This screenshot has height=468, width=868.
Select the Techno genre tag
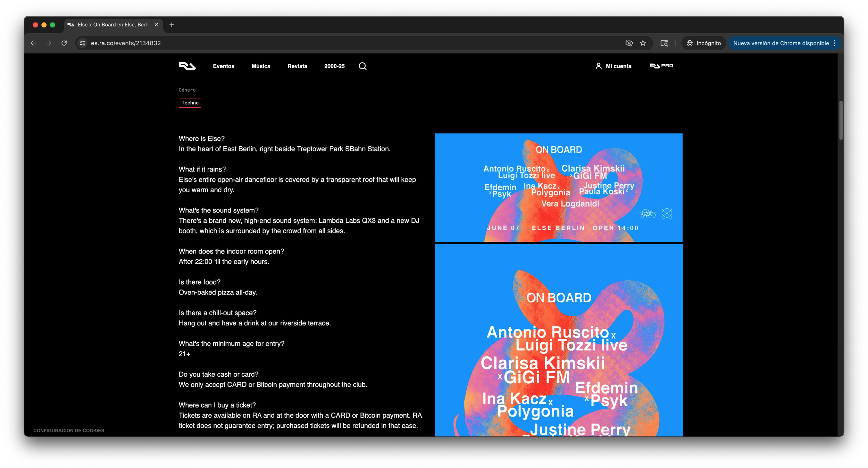(190, 103)
